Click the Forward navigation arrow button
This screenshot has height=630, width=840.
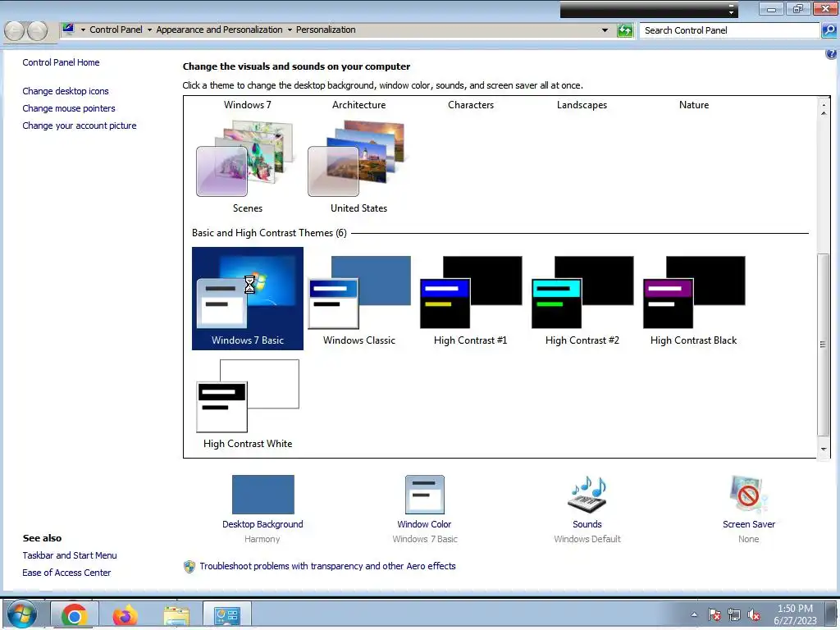(37, 30)
